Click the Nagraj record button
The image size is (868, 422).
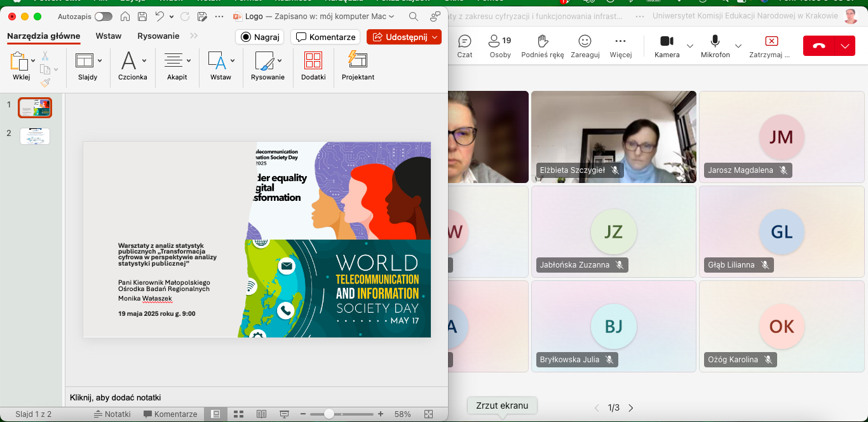tap(259, 37)
